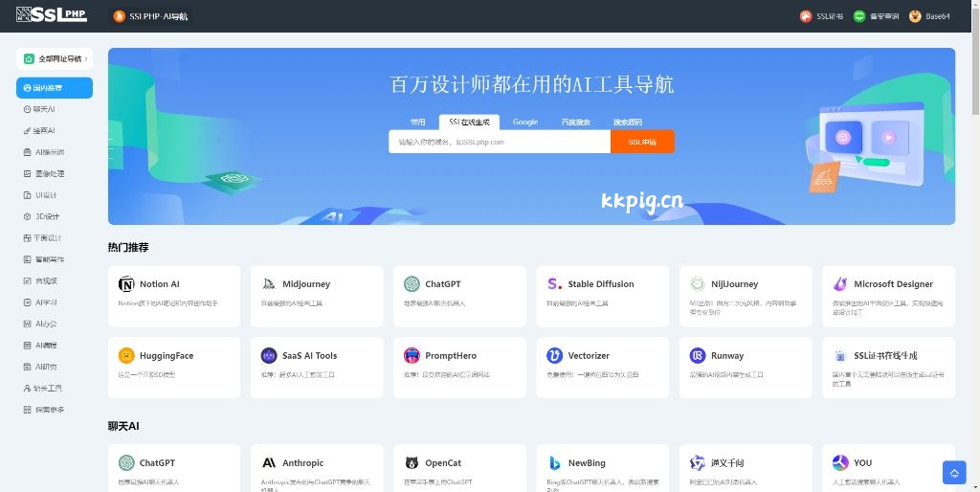Screen dimensions: 980x492
Task: Select 图像处理 in the sidebar
Action: [x=44, y=174]
